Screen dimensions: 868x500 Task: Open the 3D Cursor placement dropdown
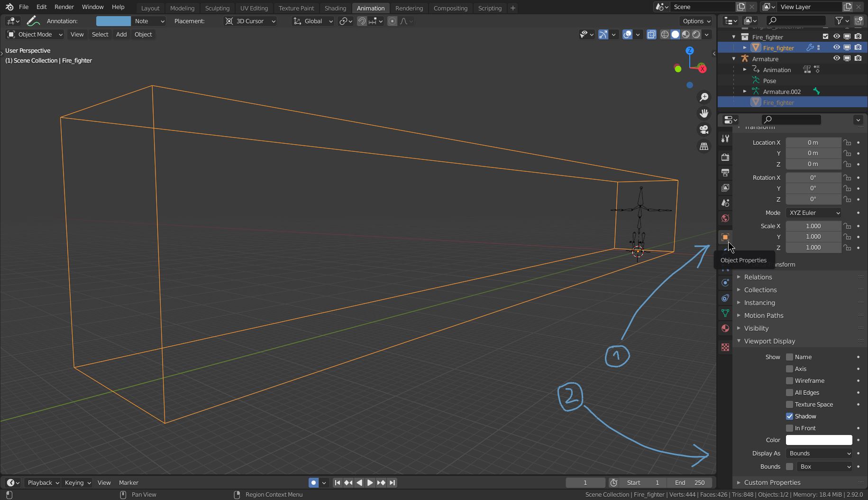pos(250,21)
